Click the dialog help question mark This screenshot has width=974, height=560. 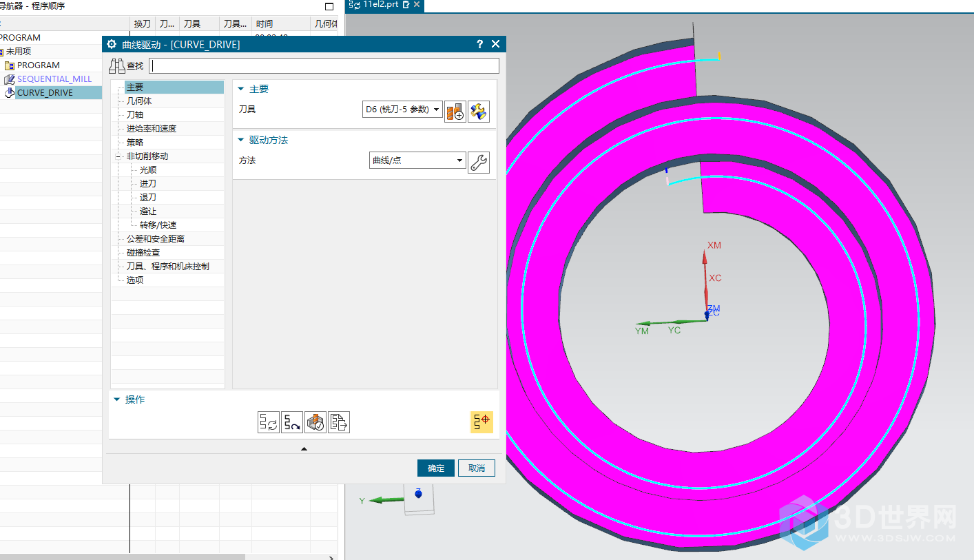tap(479, 44)
